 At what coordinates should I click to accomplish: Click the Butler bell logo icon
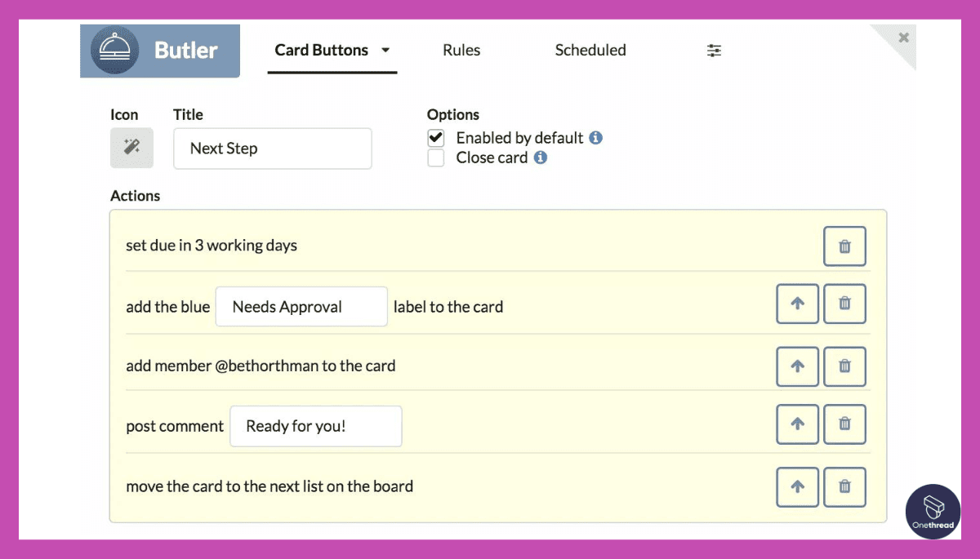pos(115,50)
